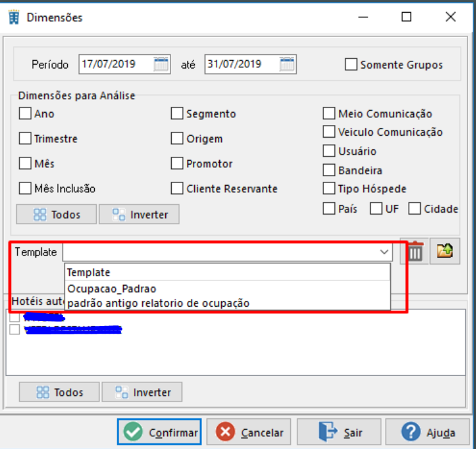Check the Cidade checkbox

(414, 208)
